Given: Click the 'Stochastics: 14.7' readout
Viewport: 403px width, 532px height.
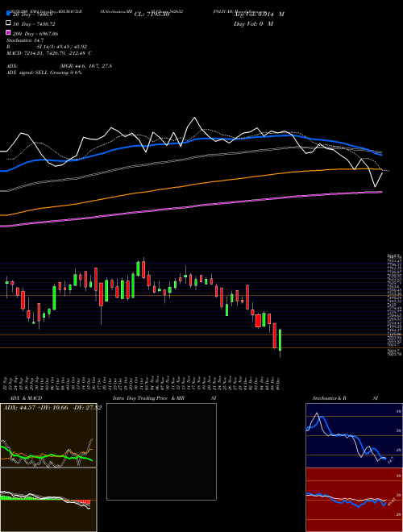Looking at the screenshot, I should (25, 40).
